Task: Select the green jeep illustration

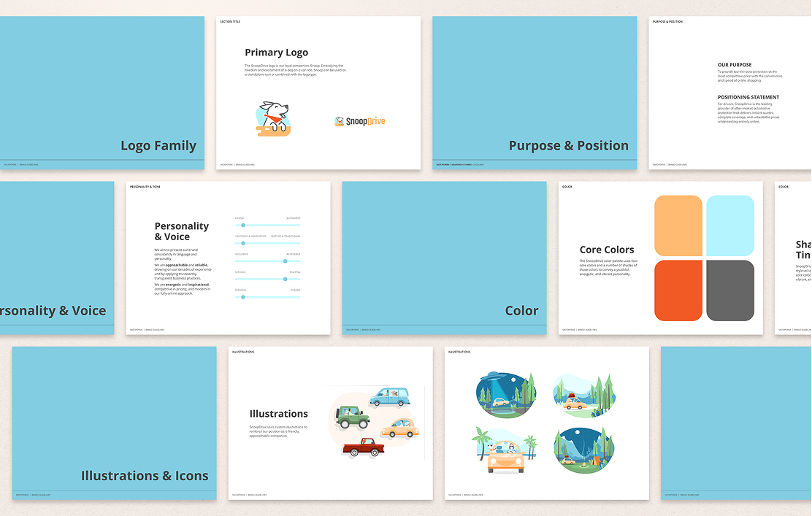Action: coord(353,417)
